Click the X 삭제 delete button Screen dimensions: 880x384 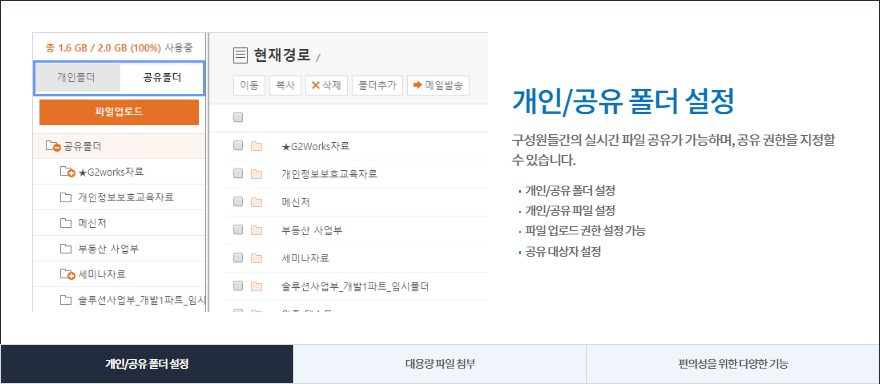(327, 85)
